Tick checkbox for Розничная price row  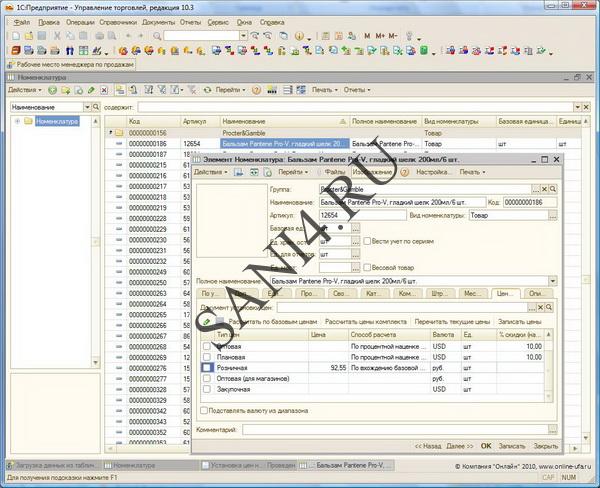pos(207,367)
